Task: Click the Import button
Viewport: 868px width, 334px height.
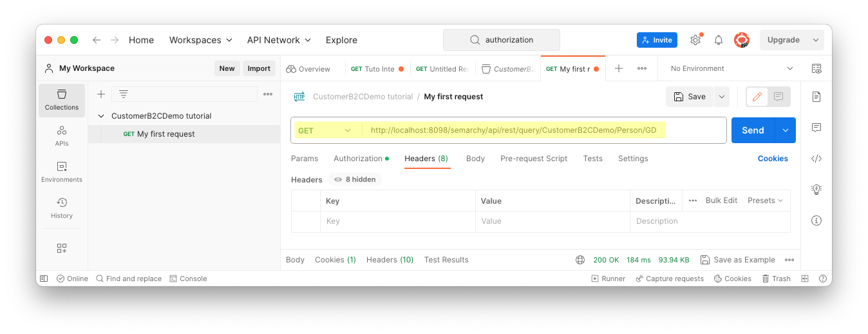Action: coord(259,68)
